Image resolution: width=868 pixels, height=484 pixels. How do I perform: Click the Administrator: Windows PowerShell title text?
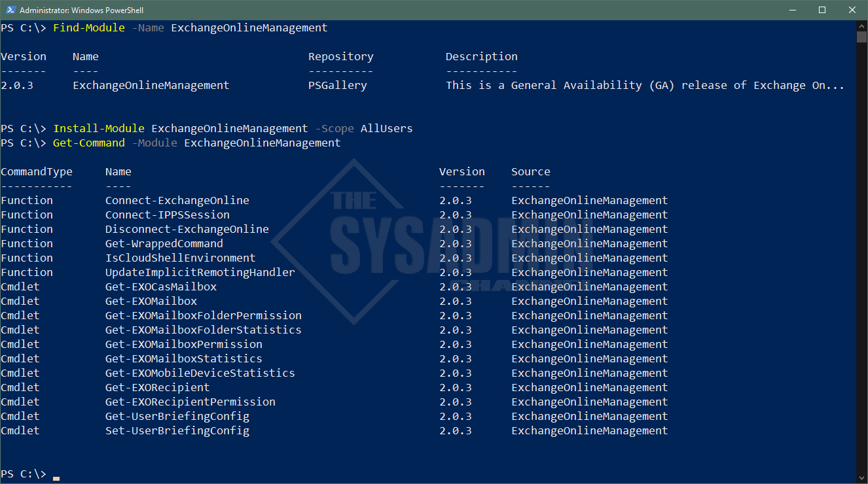point(82,10)
